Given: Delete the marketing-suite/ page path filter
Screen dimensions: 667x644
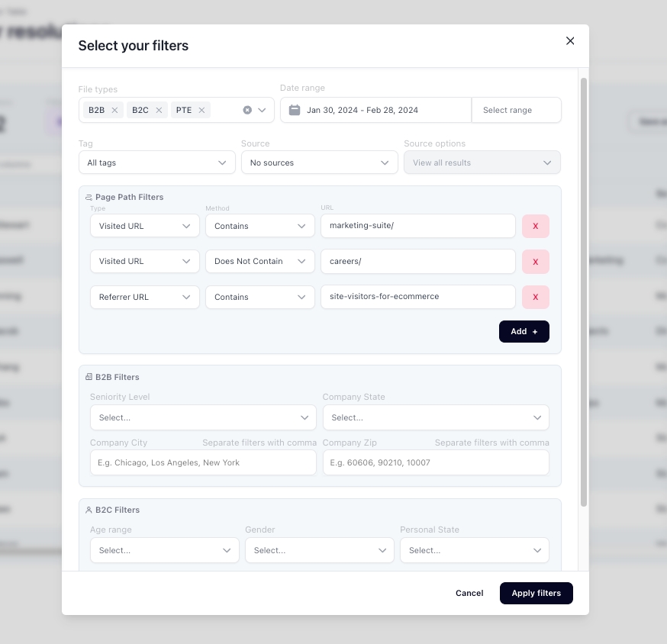Looking at the screenshot, I should (535, 226).
